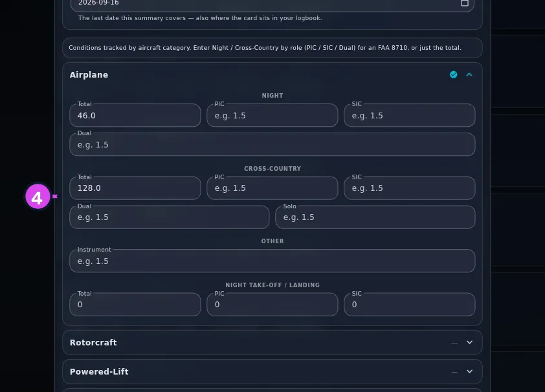
Task: Open the calendar picker icon on date field
Action: [464, 3]
